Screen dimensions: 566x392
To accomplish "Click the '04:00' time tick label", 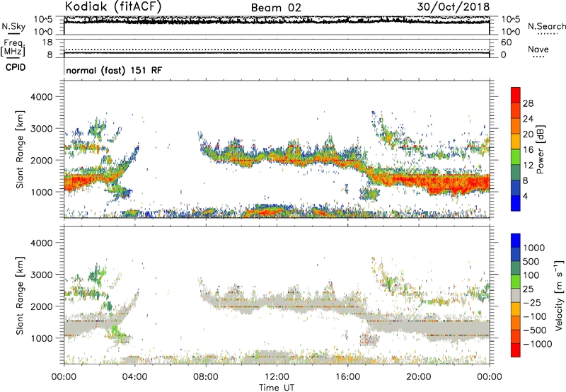I will (134, 377).
